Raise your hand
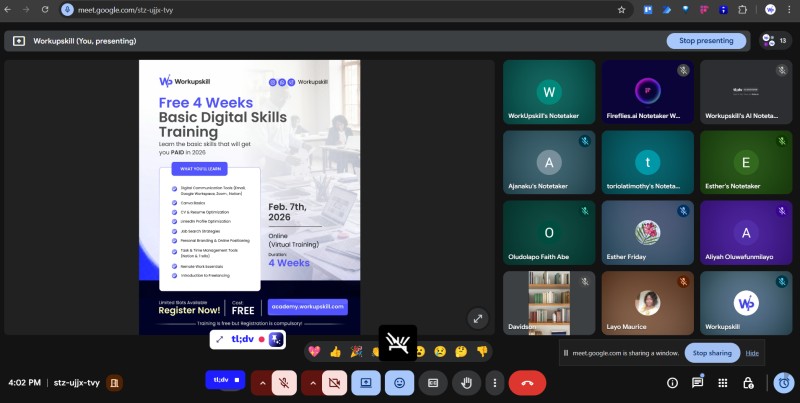Screen dimensions: 800x403 [x=466, y=383]
